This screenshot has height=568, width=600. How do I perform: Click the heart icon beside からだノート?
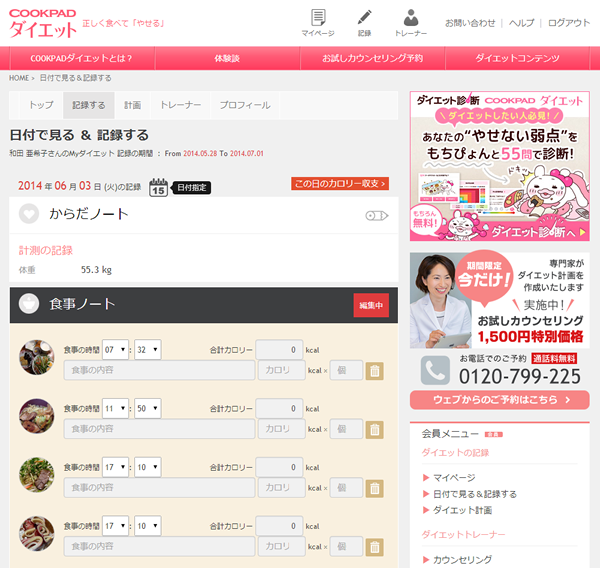(x=29, y=213)
